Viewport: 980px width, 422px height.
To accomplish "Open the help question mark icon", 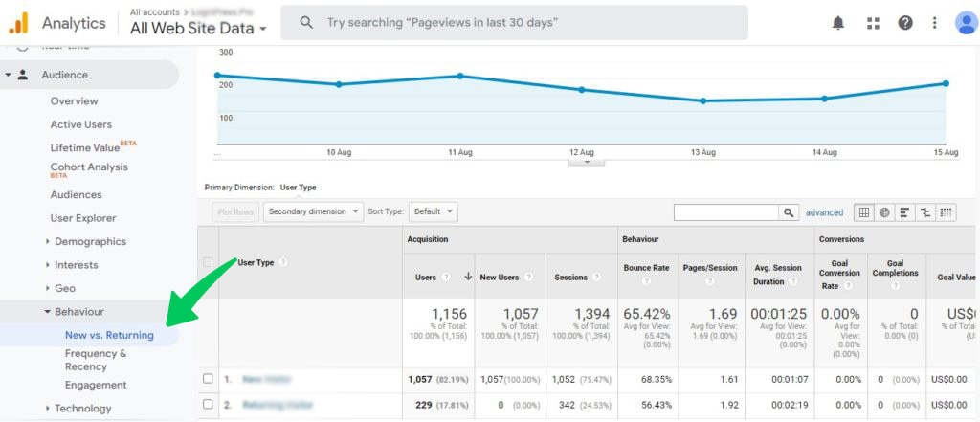I will point(905,23).
